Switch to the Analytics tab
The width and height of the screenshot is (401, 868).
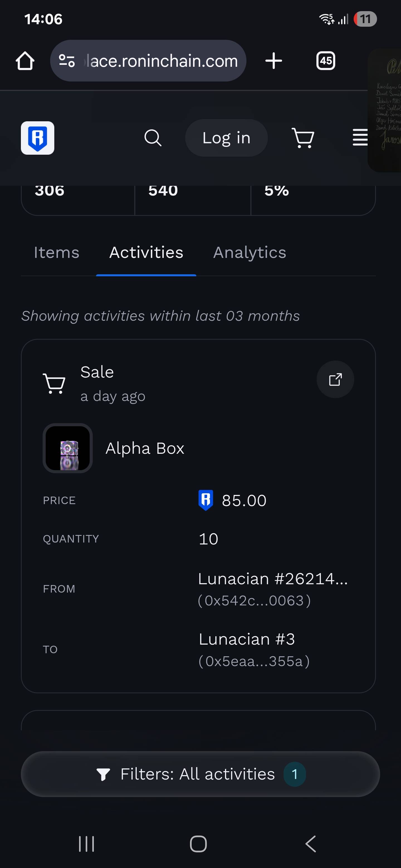coord(250,253)
